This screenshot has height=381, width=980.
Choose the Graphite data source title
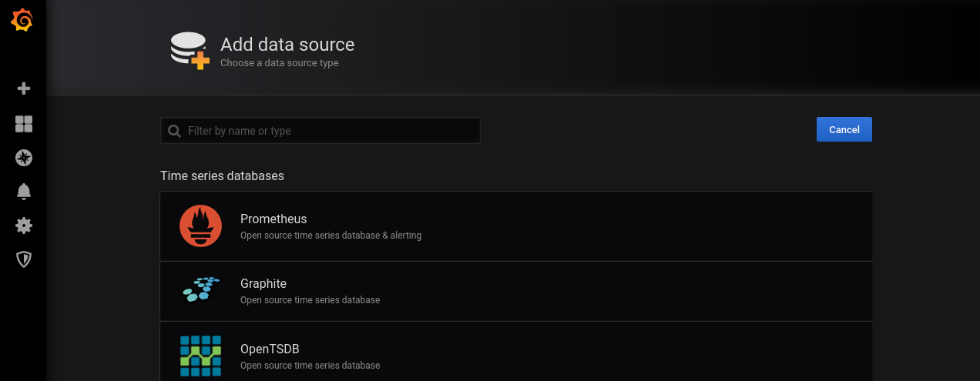point(263,283)
